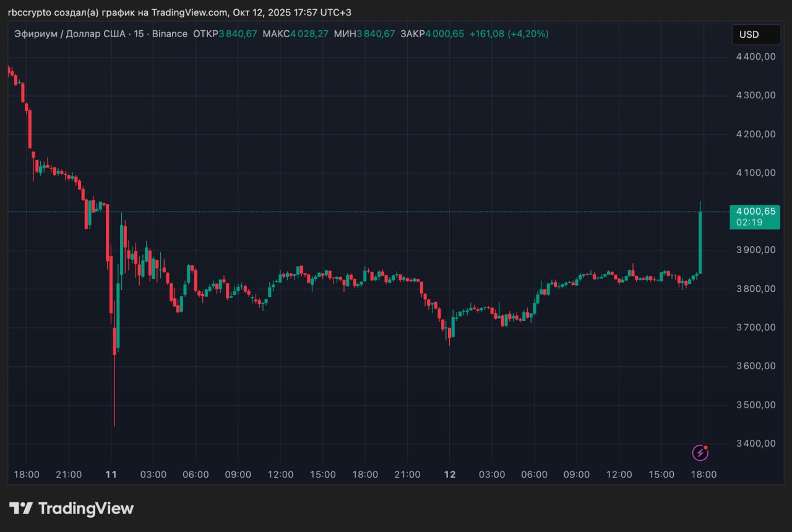Viewport: 792px width, 532px height.
Task: Click the 12:00 label after date 12
Action: [619, 474]
